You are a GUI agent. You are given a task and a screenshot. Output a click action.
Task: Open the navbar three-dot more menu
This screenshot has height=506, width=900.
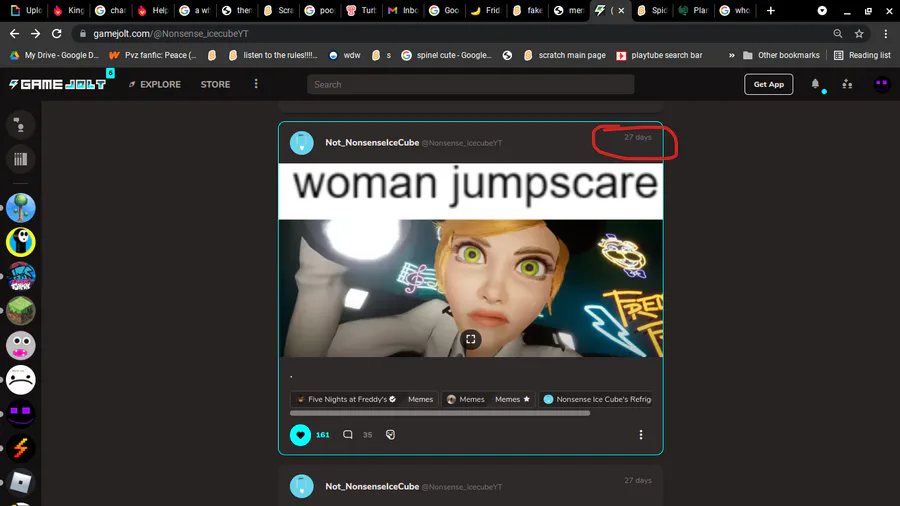pyautogui.click(x=256, y=84)
